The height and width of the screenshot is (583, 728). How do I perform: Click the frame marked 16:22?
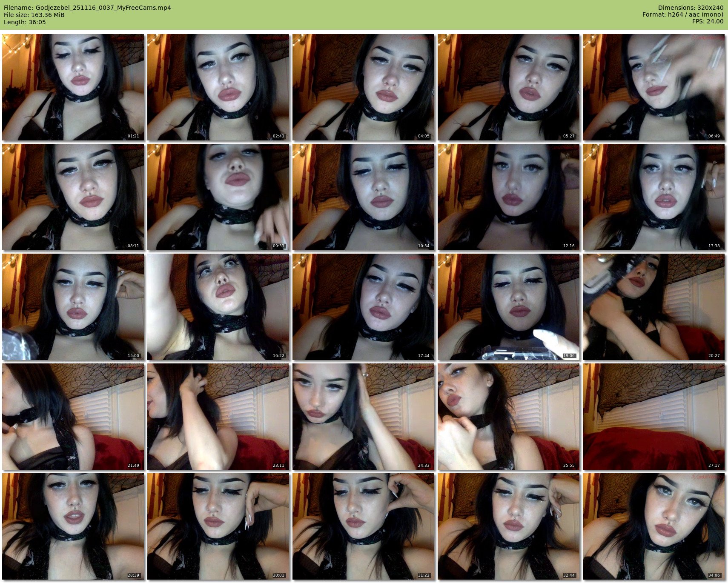click(218, 307)
